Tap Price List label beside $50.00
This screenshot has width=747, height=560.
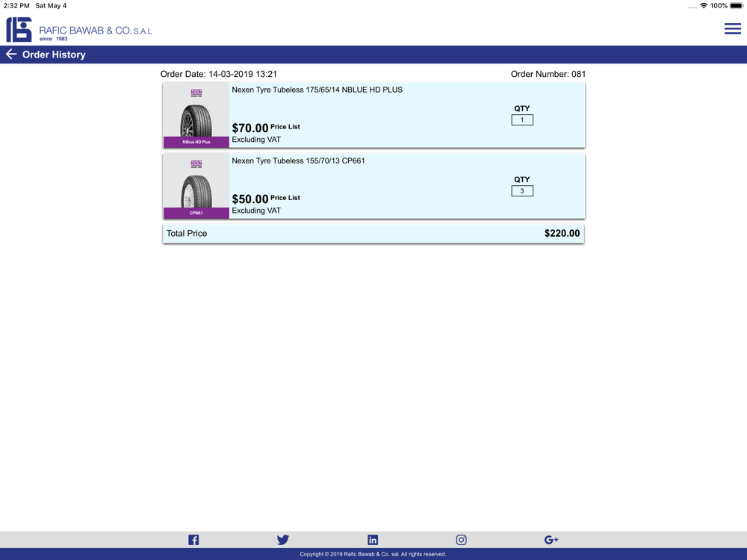tap(285, 198)
